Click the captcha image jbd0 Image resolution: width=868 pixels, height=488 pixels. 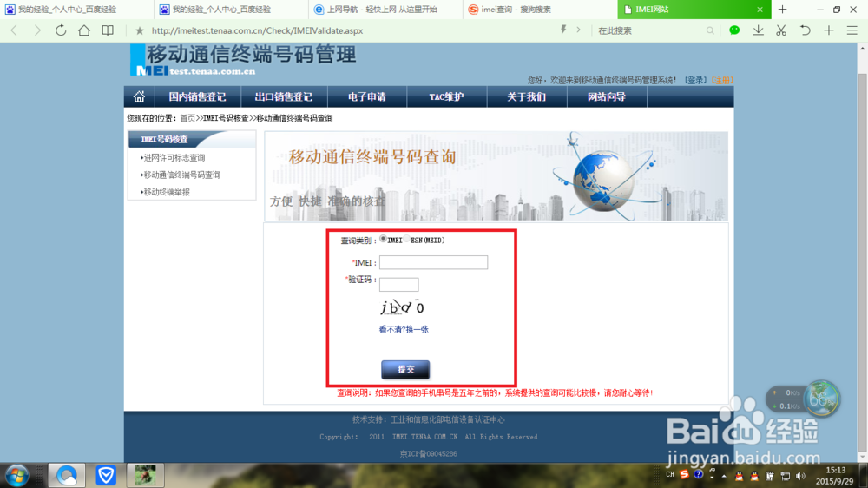pyautogui.click(x=403, y=307)
